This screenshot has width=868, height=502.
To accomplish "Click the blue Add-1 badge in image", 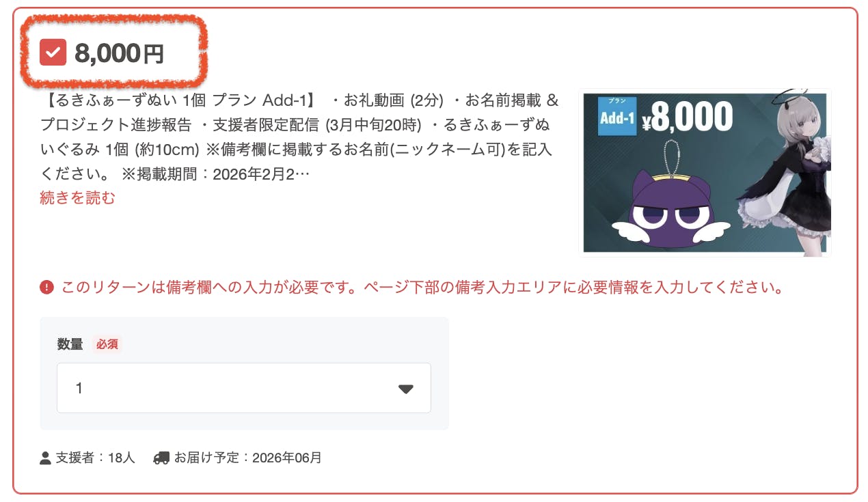I will point(616,117).
